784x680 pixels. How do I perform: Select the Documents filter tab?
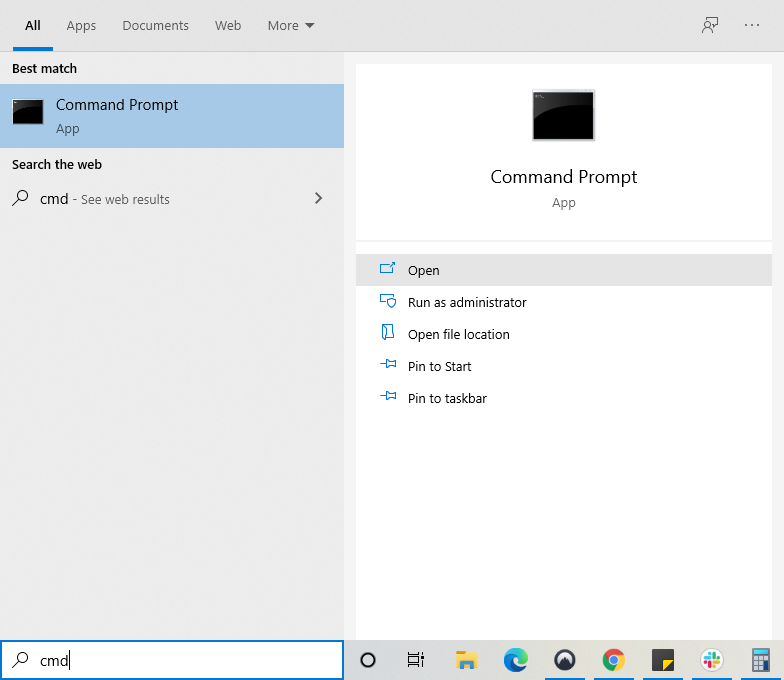(155, 26)
